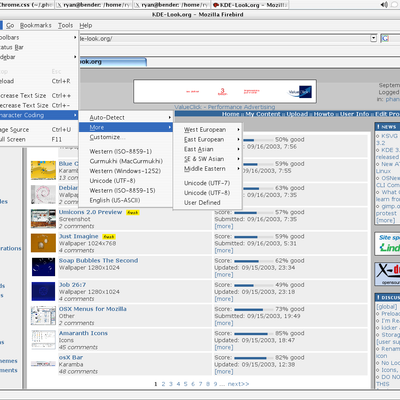The image size is (400, 400).
Task: Open the Help menu
Action: [x=86, y=25]
